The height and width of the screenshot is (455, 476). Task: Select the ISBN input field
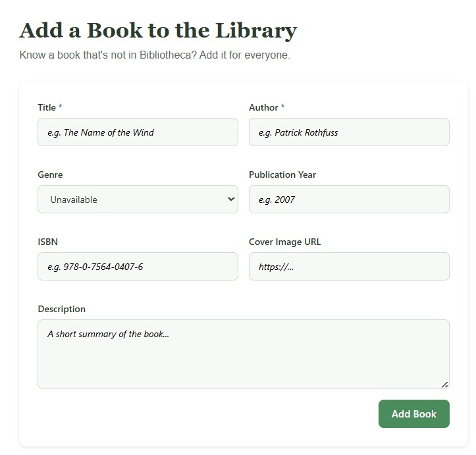click(x=138, y=267)
